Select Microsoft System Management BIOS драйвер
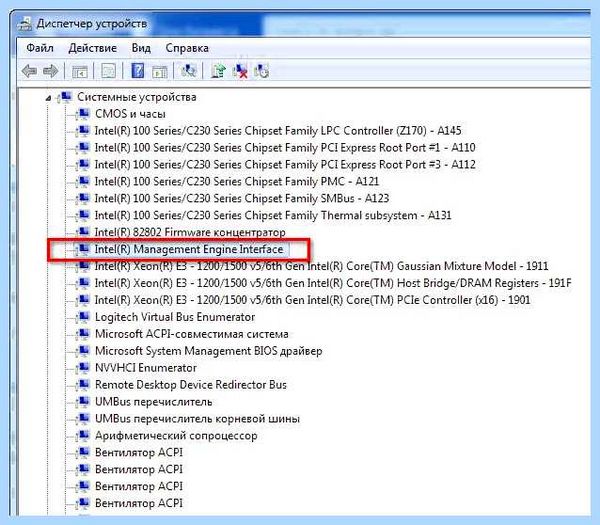 tap(209, 351)
